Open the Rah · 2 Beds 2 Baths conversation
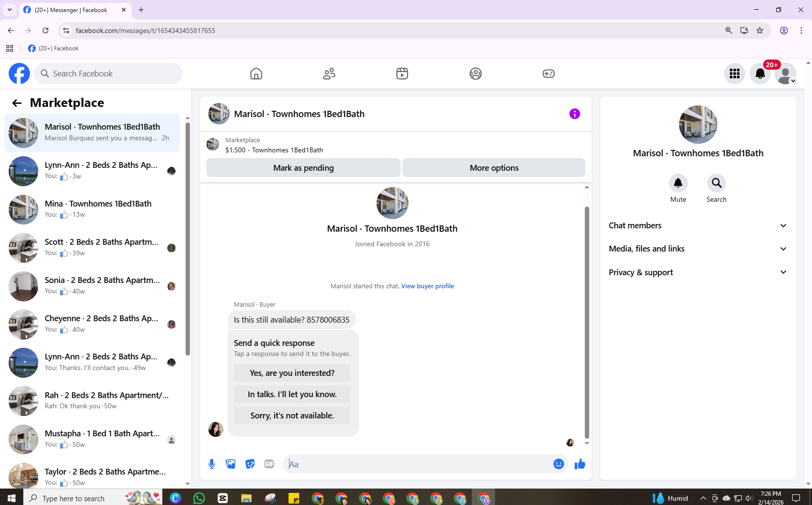 click(92, 401)
